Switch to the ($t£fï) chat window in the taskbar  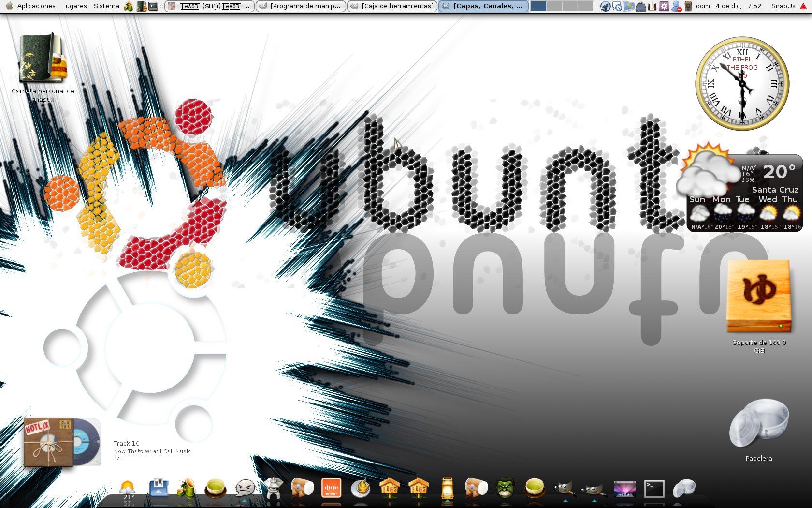click(x=209, y=6)
